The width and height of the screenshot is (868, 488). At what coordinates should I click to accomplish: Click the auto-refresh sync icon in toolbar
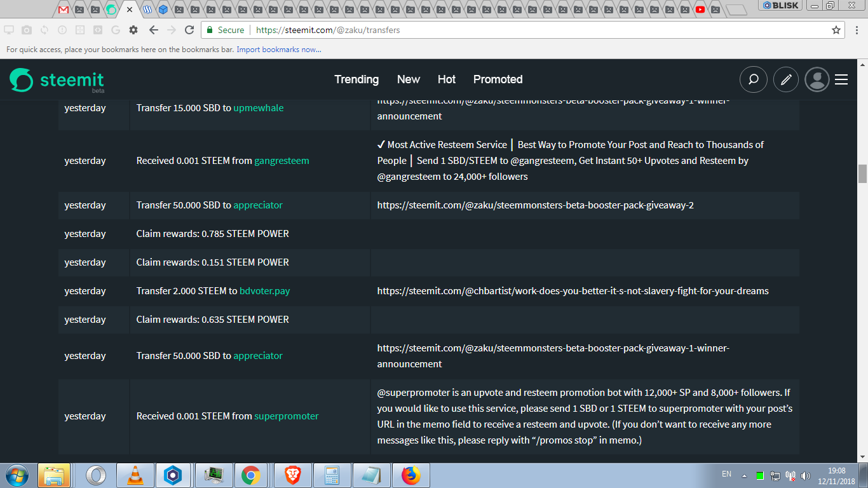click(x=44, y=30)
